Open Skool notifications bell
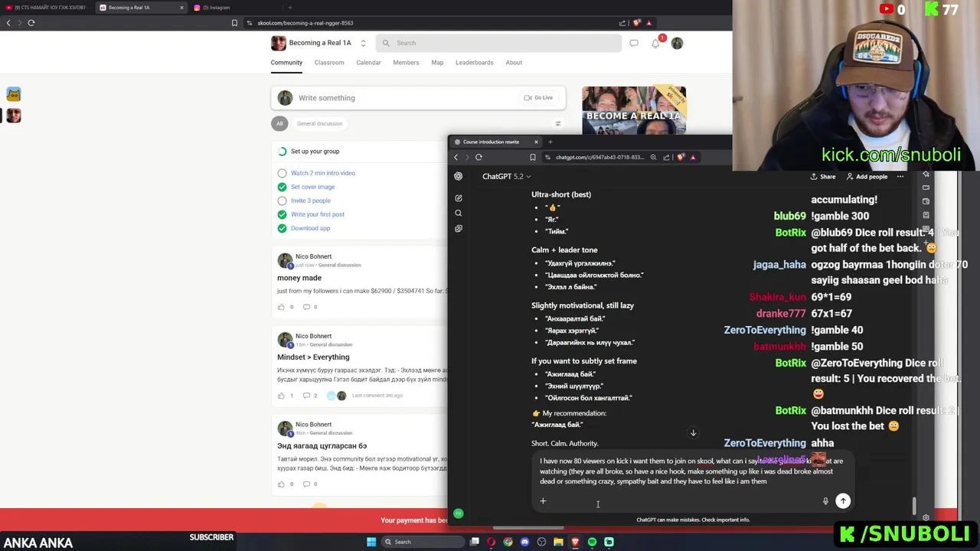 pyautogui.click(x=656, y=44)
